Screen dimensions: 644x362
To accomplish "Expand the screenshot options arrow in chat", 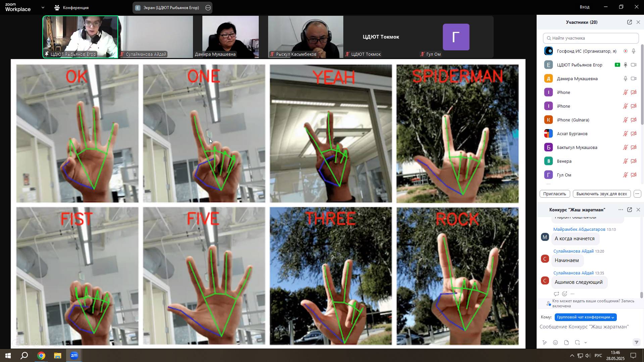I will (x=586, y=343).
